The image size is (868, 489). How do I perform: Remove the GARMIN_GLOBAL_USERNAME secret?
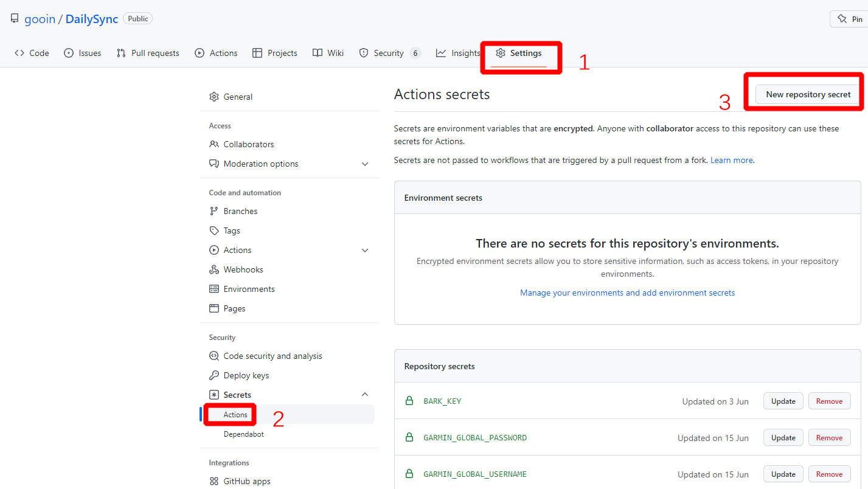click(830, 474)
